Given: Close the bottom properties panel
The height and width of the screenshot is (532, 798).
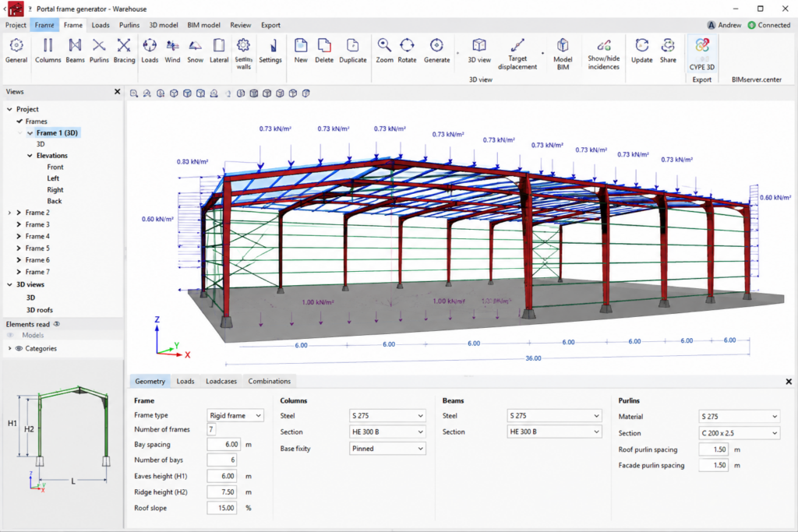Looking at the screenshot, I should (789, 382).
